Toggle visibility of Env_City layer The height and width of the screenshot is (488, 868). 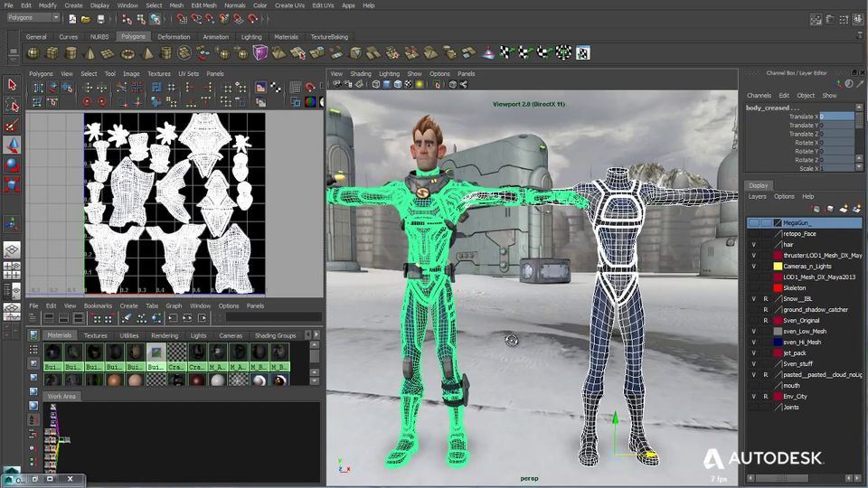753,396
